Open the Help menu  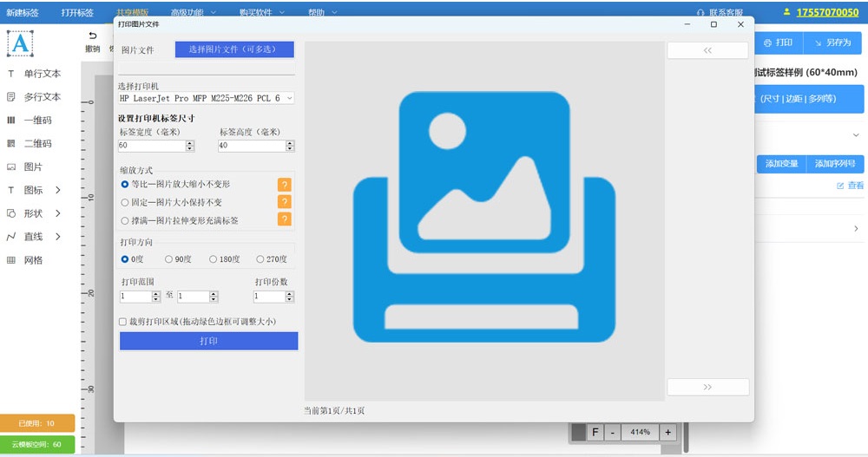[322, 13]
